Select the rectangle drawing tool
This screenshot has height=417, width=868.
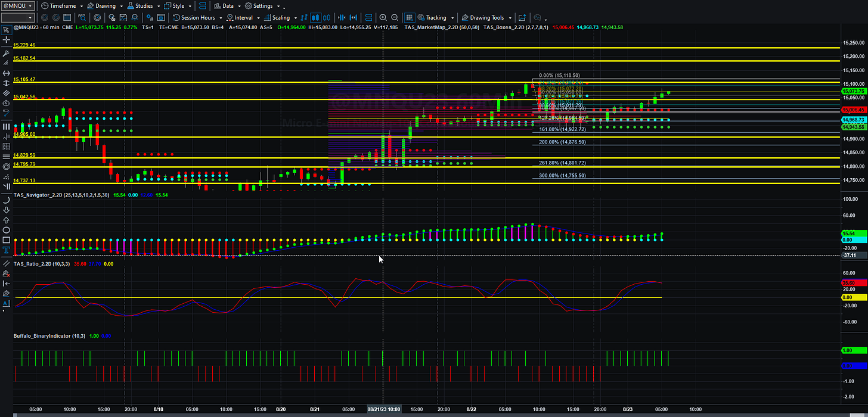point(6,241)
